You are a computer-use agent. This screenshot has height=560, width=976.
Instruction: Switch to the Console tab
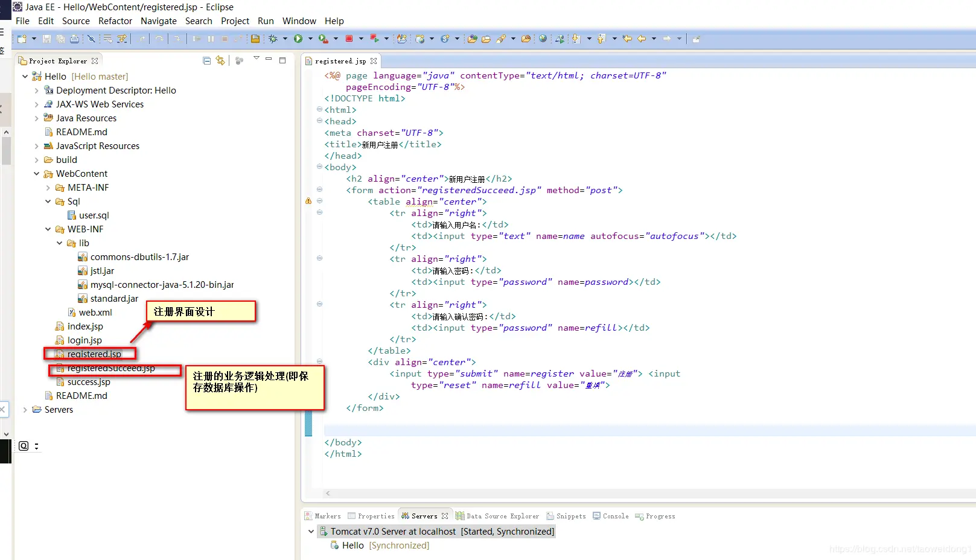point(611,516)
